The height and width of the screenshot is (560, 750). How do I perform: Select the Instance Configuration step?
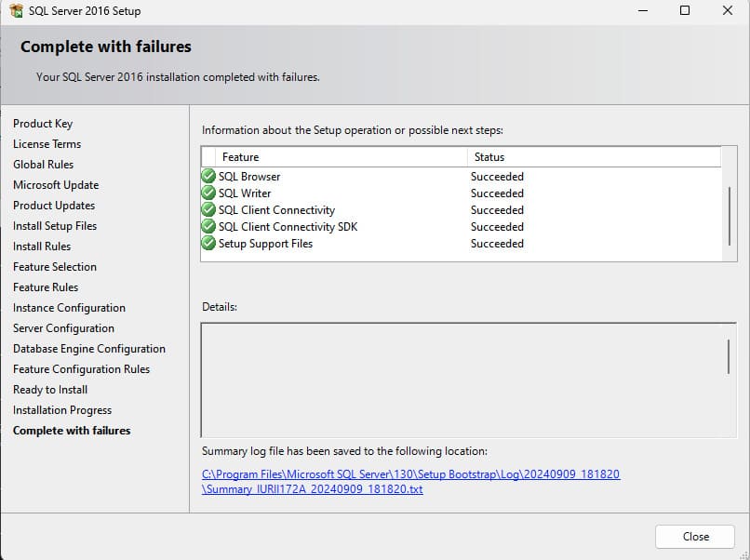click(x=69, y=308)
